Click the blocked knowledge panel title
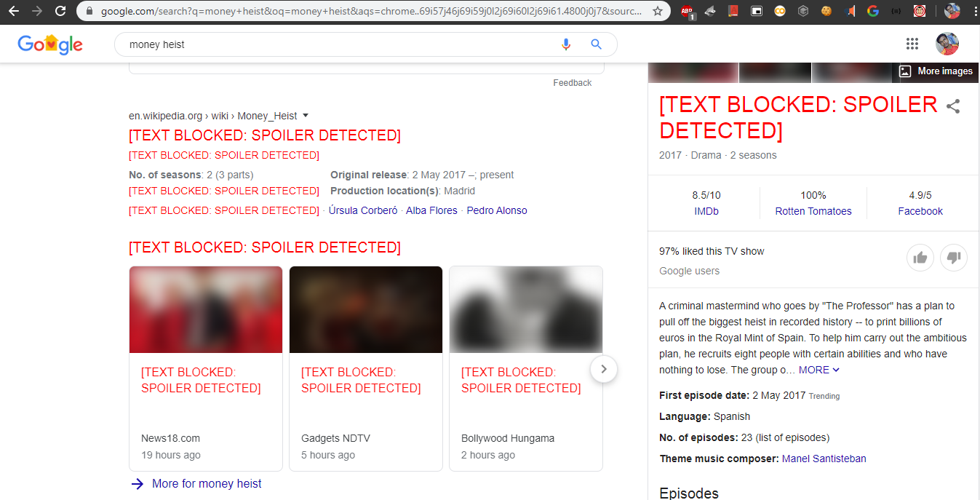980x500 pixels. click(798, 117)
